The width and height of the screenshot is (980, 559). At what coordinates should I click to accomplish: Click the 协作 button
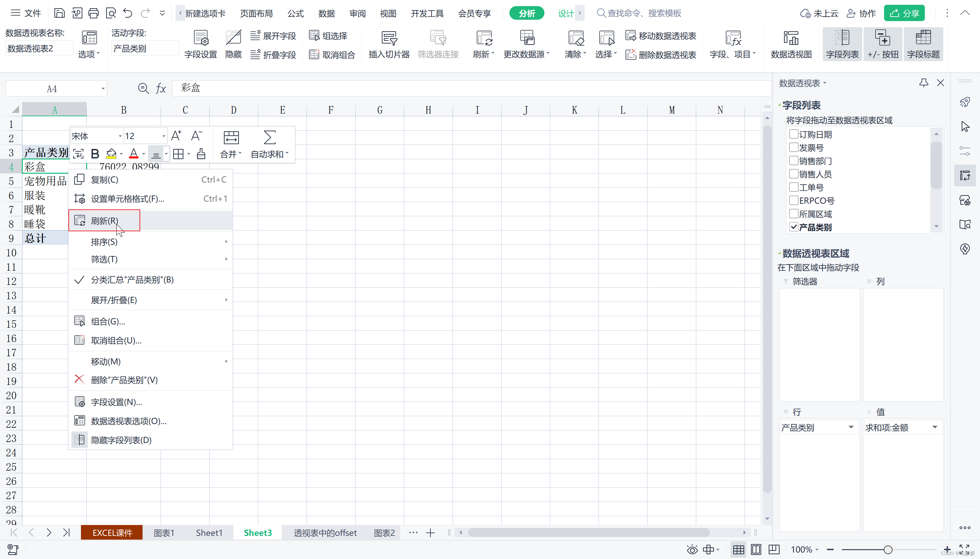861,14
